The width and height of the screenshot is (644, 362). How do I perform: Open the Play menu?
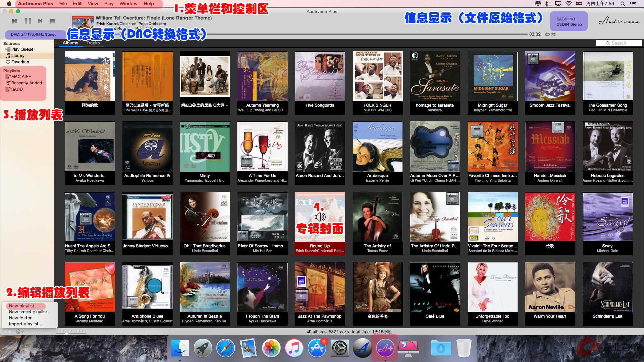tap(109, 4)
